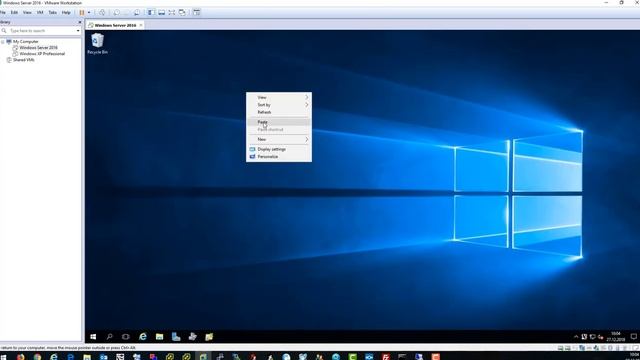Click the console view toolbar icon

click(x=197, y=13)
